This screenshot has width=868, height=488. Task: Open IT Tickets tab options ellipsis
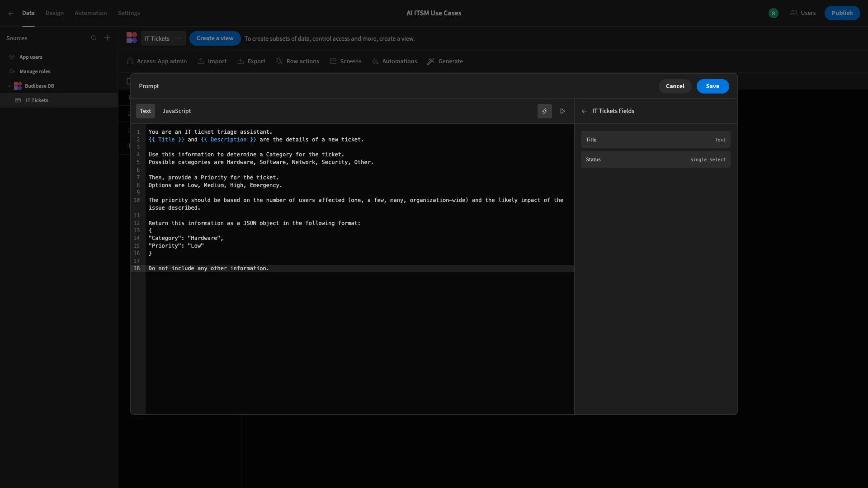[178, 38]
